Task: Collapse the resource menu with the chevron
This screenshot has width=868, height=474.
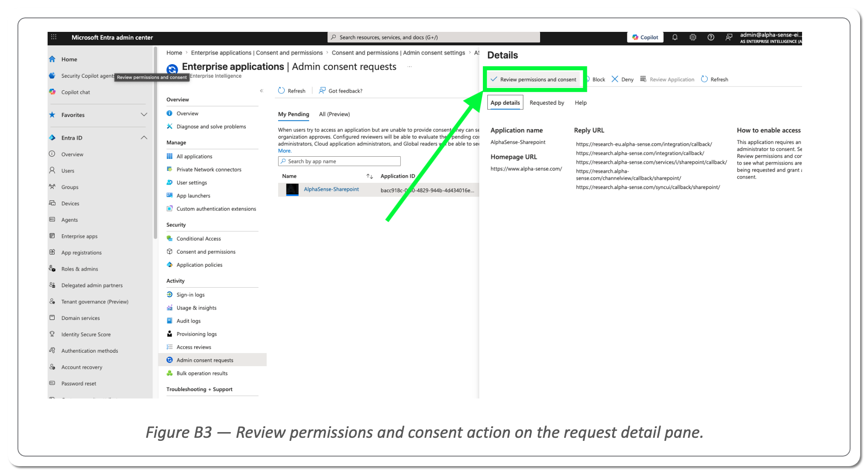Action: pos(262,91)
